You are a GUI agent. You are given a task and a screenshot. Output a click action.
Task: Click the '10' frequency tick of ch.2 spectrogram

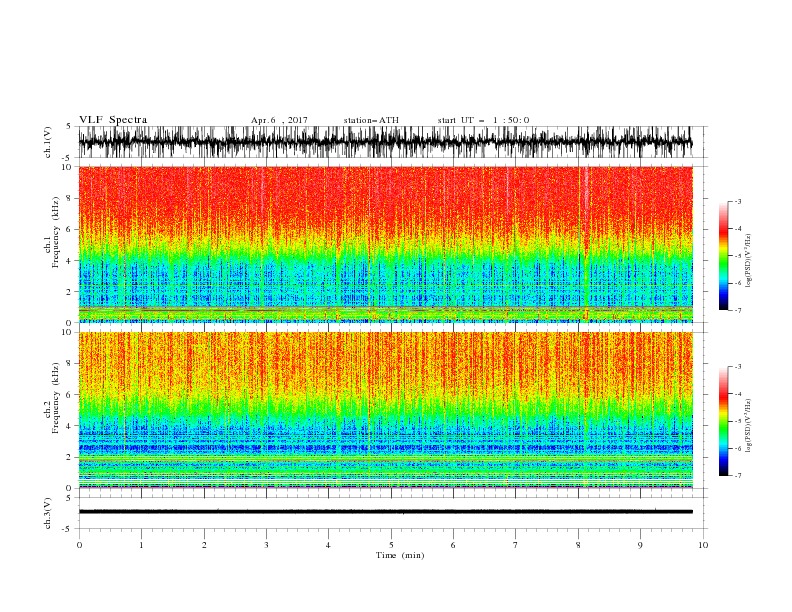(x=67, y=332)
